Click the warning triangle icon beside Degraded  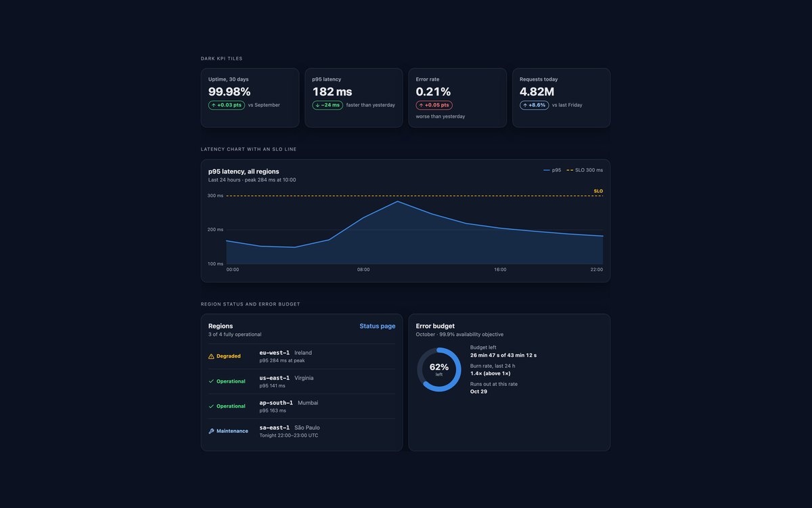[x=211, y=356]
